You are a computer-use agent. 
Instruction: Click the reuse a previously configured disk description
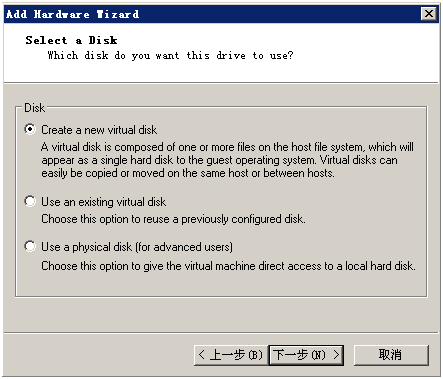[x=173, y=219]
